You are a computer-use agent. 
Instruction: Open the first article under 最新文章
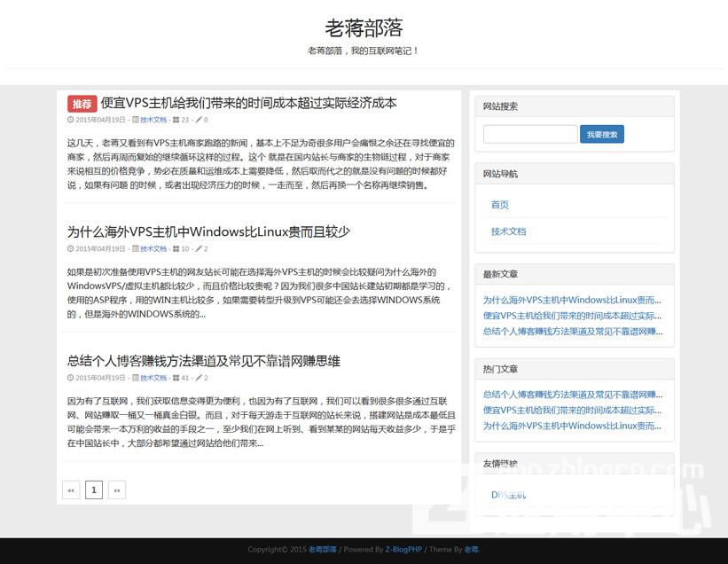point(571,301)
